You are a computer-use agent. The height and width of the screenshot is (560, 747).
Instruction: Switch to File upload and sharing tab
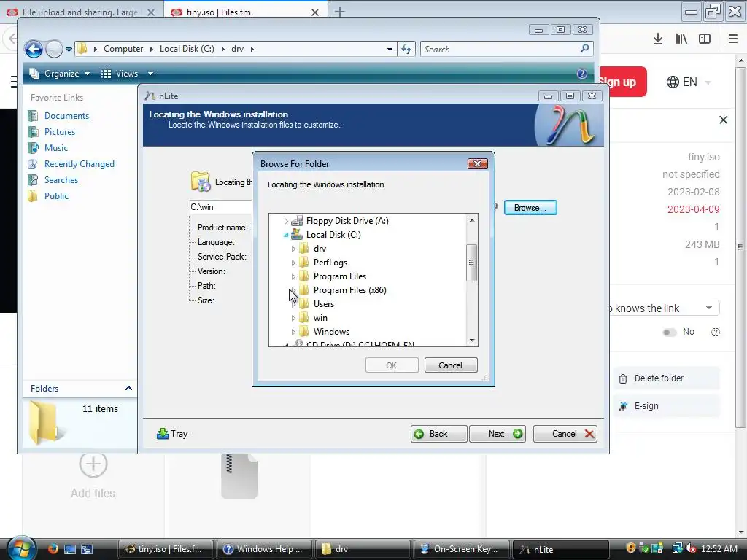click(x=80, y=12)
